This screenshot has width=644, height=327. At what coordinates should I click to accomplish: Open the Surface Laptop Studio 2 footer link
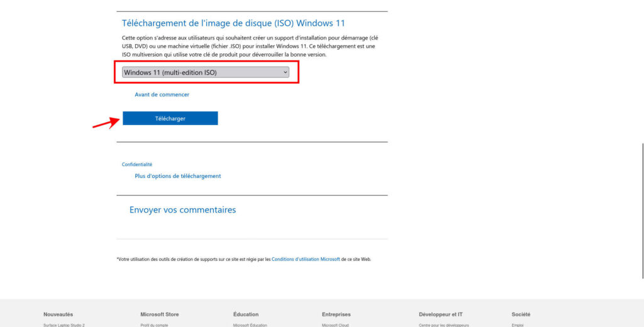point(64,325)
